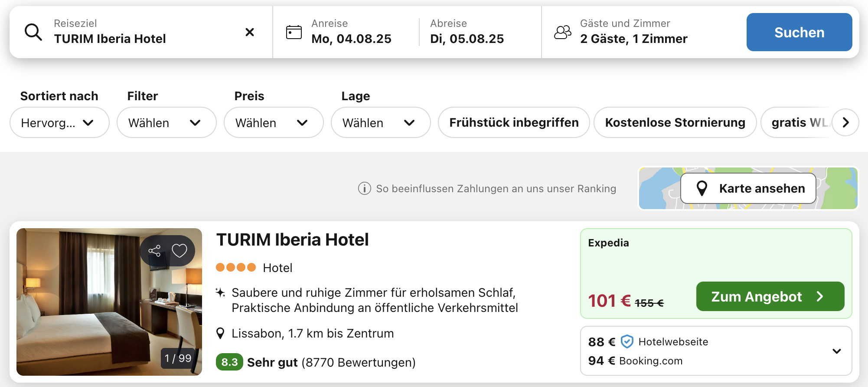Open the Sortiert nach dropdown
The height and width of the screenshot is (387, 868).
pyautogui.click(x=59, y=123)
